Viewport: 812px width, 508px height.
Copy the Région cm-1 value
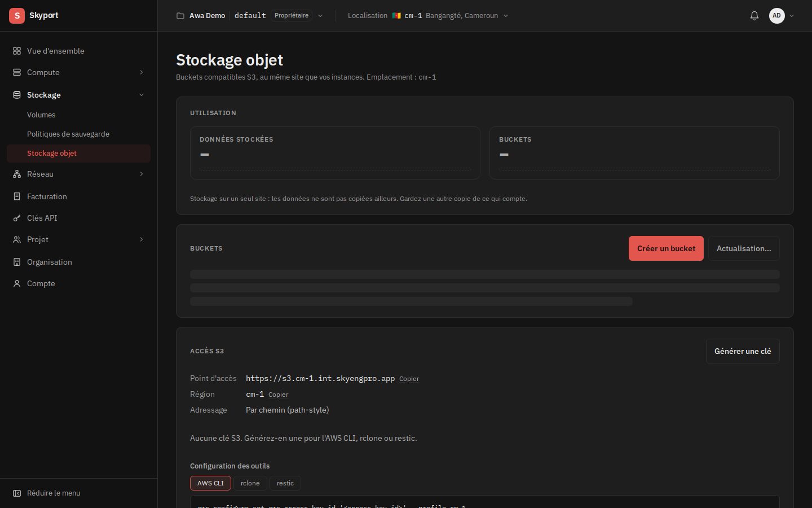[x=279, y=395]
